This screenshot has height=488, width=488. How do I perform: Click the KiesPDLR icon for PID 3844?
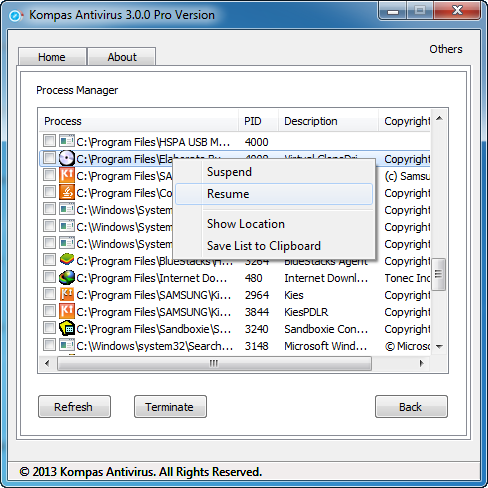coord(67,311)
